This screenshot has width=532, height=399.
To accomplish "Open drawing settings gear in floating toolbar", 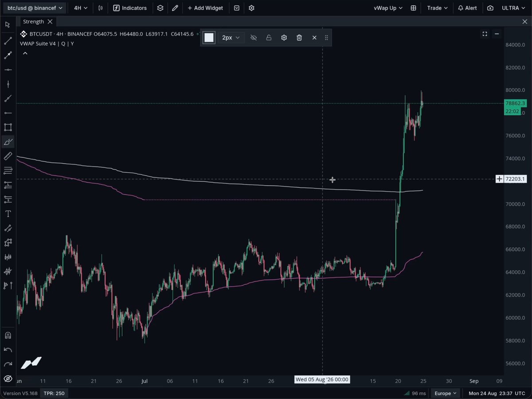I will pos(284,38).
